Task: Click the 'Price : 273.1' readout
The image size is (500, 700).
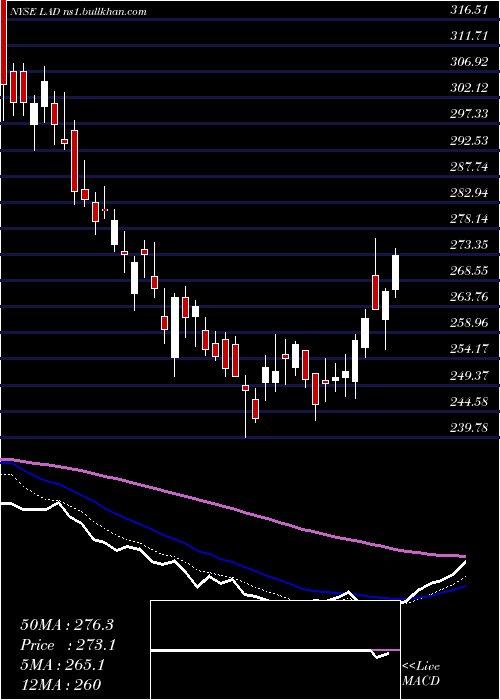Action: coord(68,645)
